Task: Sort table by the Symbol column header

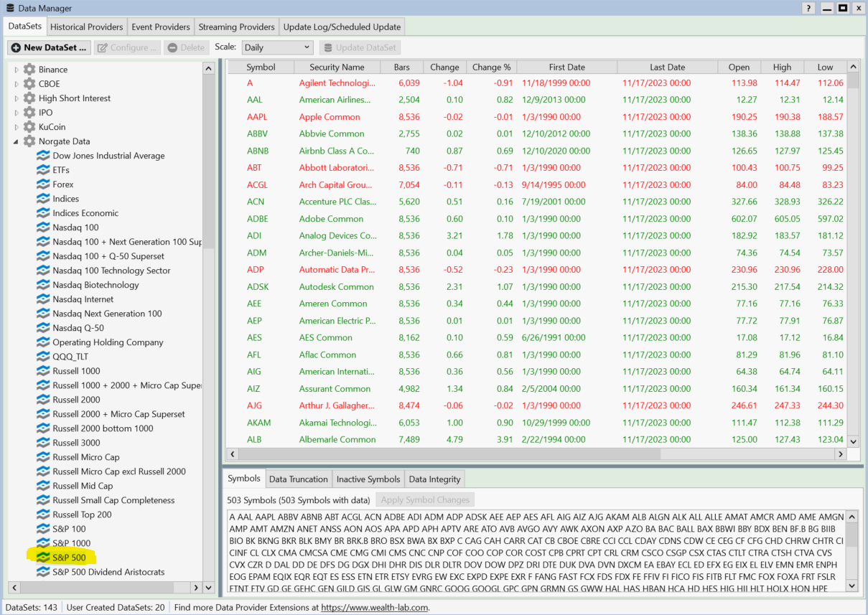Action: click(261, 67)
